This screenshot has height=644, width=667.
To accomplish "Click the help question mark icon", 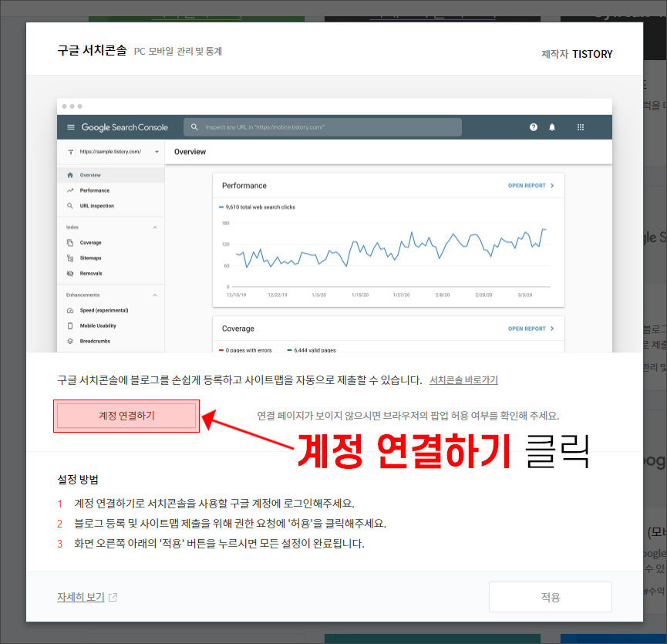I will pyautogui.click(x=533, y=126).
